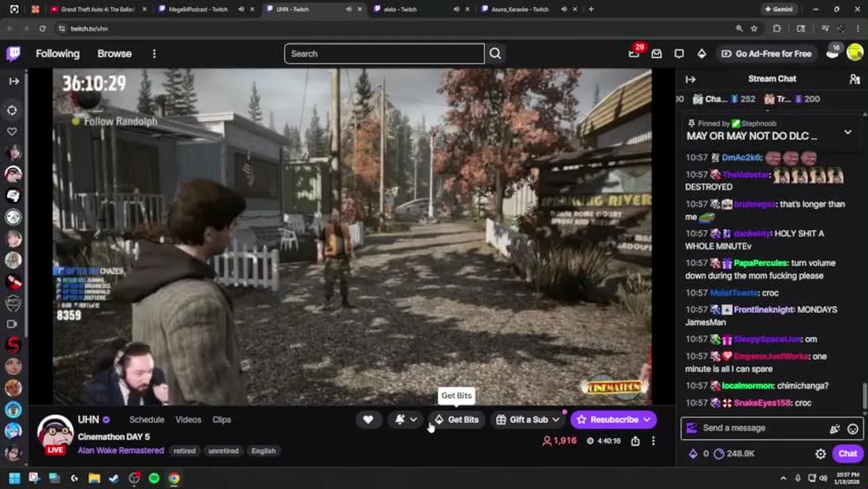
Task: Click the Alan Wake Remastered game link
Action: coord(121,450)
